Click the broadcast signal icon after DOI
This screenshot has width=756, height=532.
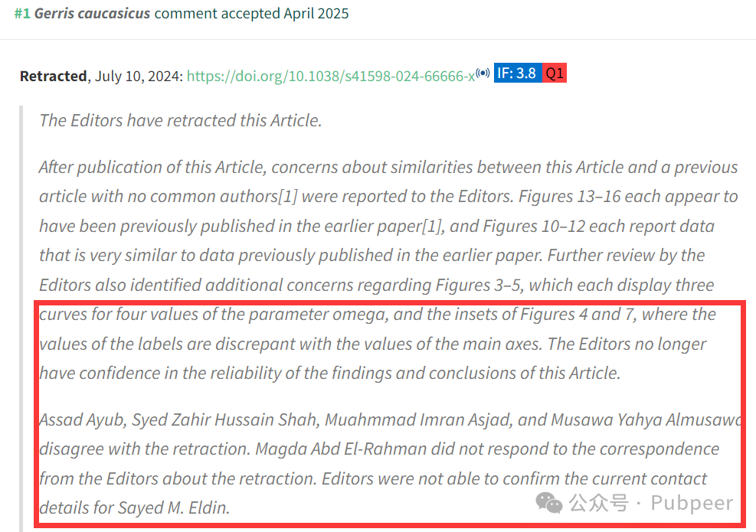pyautogui.click(x=483, y=73)
